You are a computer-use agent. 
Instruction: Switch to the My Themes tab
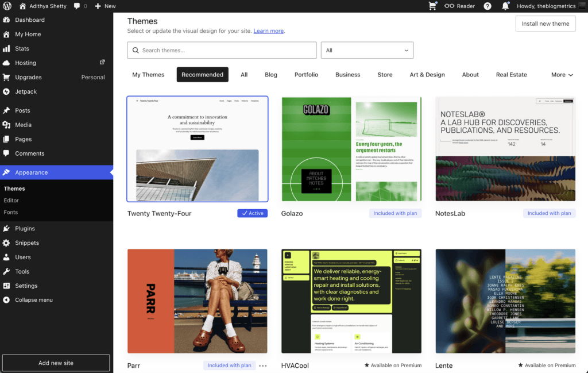click(x=148, y=75)
